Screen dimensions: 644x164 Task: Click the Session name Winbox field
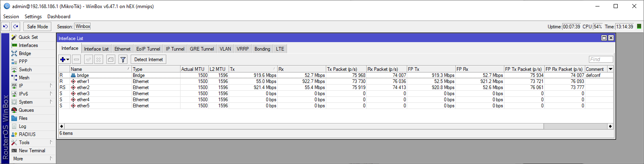tap(83, 26)
